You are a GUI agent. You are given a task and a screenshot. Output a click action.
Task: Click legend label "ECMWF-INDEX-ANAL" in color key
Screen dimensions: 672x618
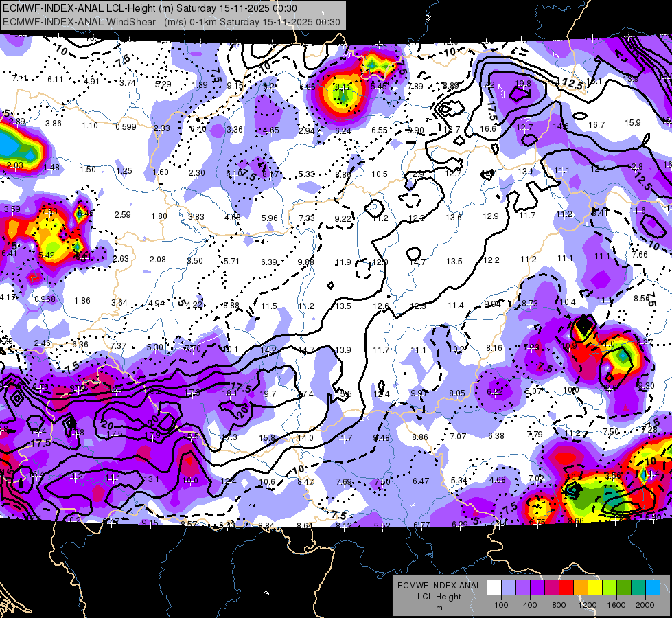click(x=439, y=586)
